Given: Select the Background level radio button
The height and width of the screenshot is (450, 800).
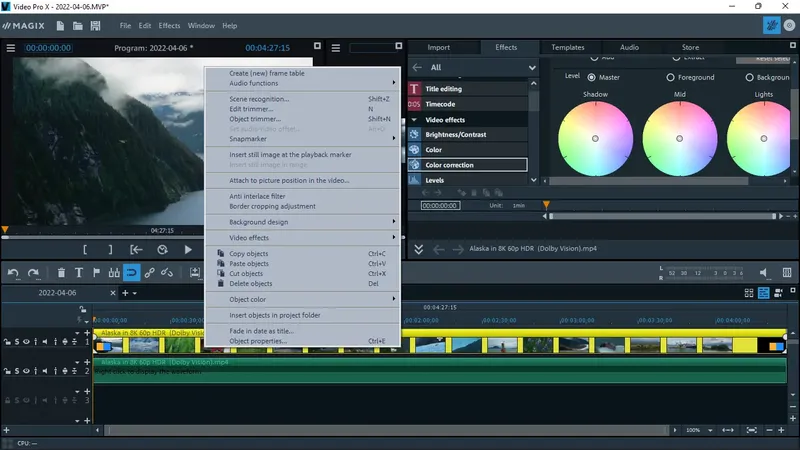Looking at the screenshot, I should pyautogui.click(x=749, y=78).
